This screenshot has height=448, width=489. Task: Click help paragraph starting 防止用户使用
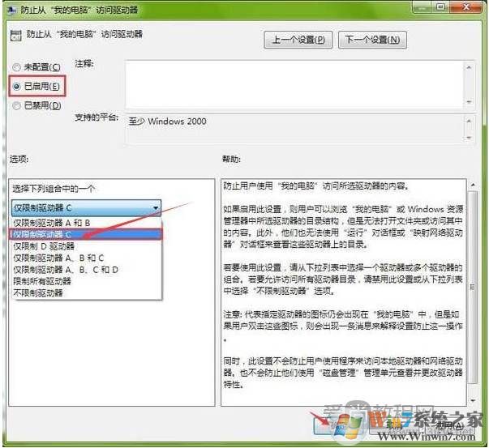316,186
